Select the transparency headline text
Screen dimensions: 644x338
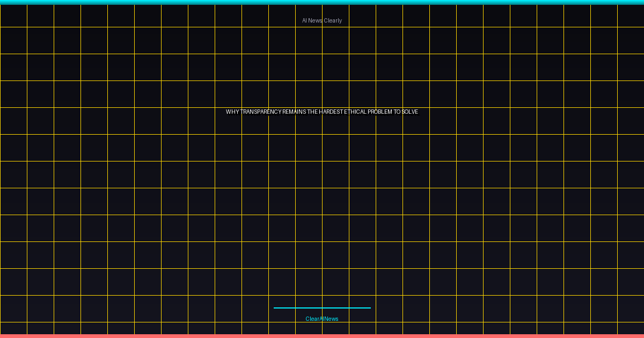pos(322,112)
